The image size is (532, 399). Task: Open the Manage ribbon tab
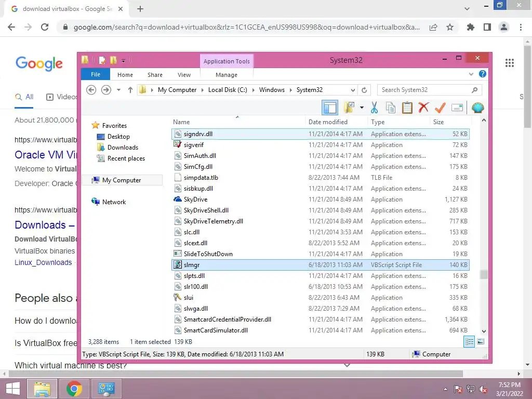[227, 75]
